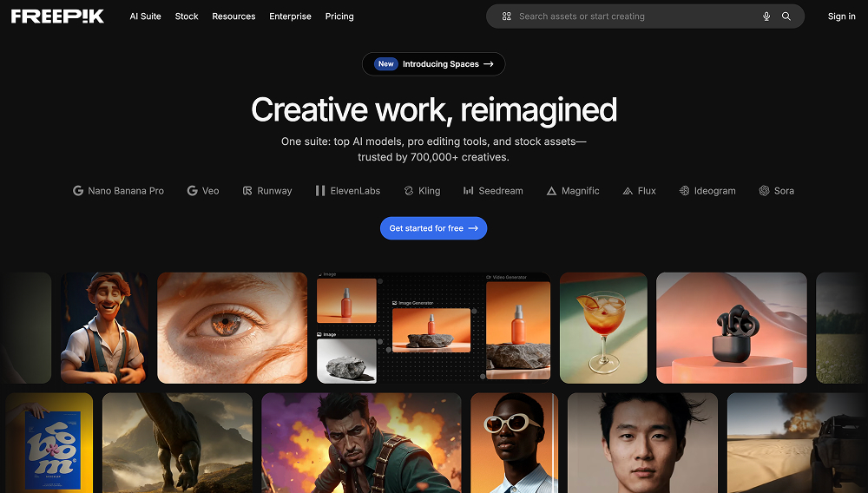Open the Introducing Spaces announcement text
This screenshot has width=868, height=493.
click(x=441, y=64)
